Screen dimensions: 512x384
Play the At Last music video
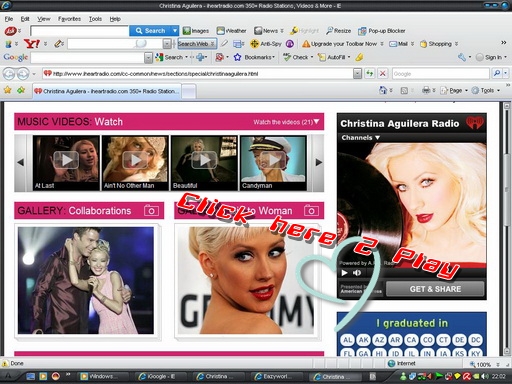pyautogui.click(x=66, y=160)
